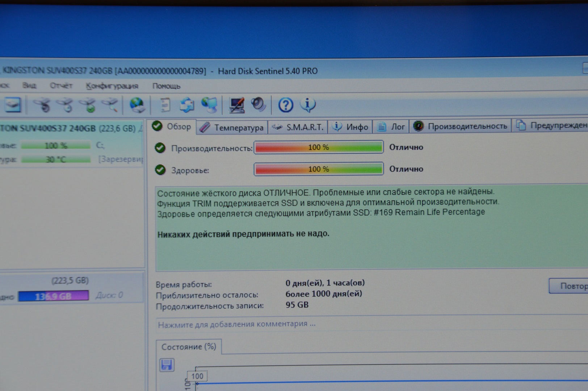
Task: Open the Инфо tab
Action: tap(350, 127)
